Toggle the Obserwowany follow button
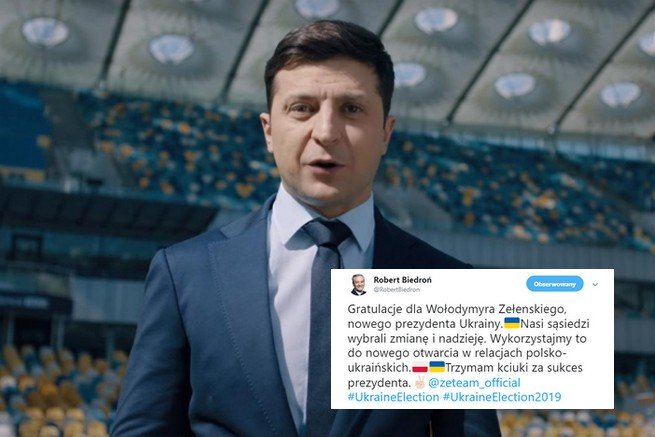This screenshot has height=437, width=655. (x=555, y=284)
